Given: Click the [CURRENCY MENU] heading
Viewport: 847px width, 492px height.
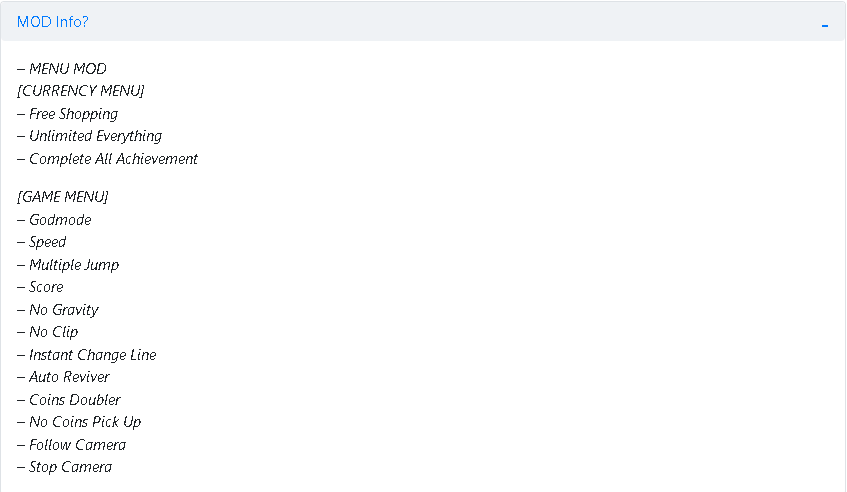Looking at the screenshot, I should click(80, 91).
